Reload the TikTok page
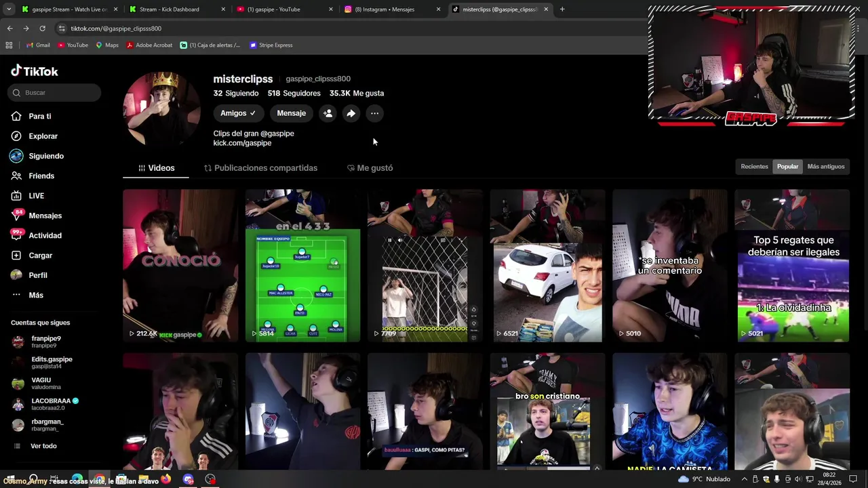Screen dimensions: 868x488 pos(42,28)
